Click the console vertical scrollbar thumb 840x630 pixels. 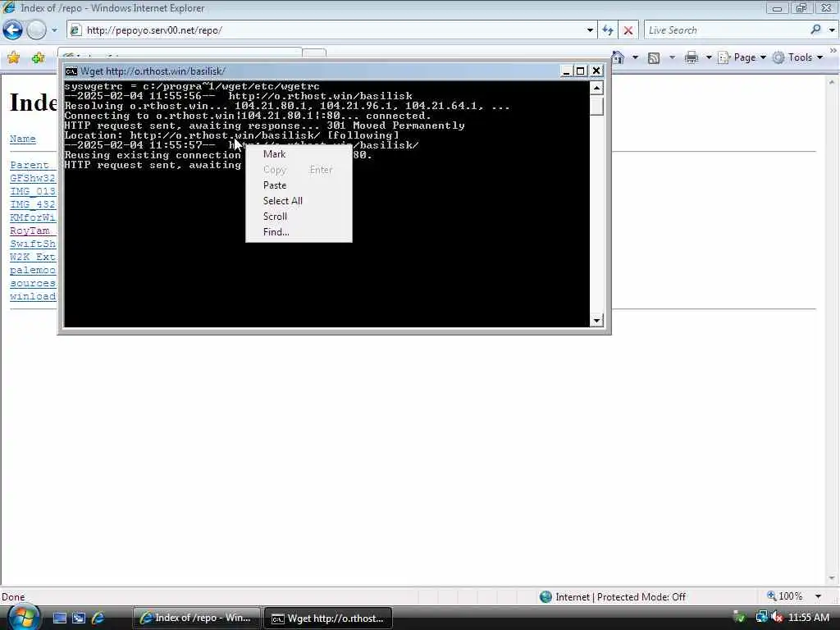pyautogui.click(x=597, y=106)
